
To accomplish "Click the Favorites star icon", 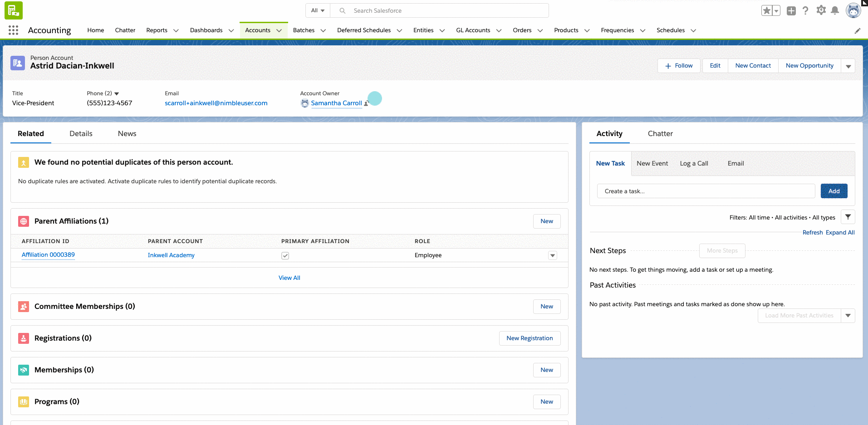I will pyautogui.click(x=766, y=10).
